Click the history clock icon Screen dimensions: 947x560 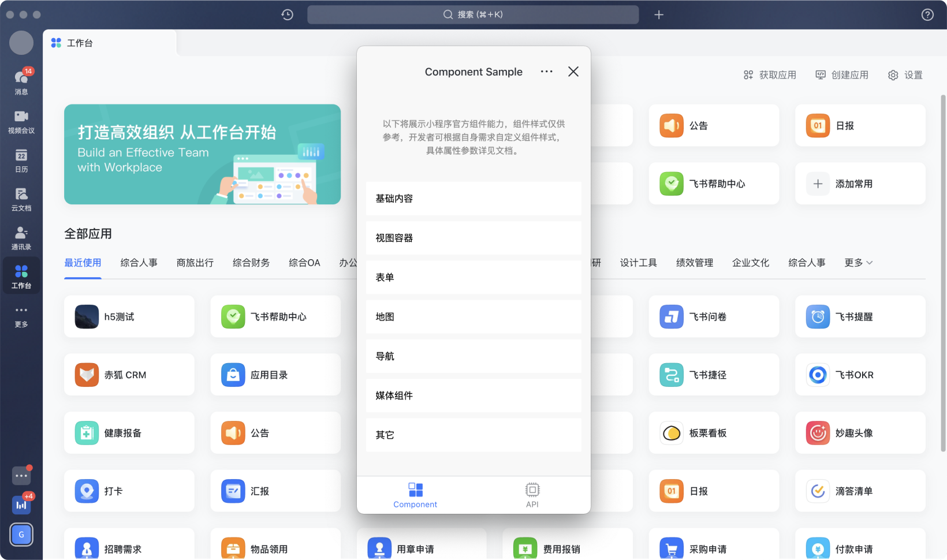pos(288,14)
